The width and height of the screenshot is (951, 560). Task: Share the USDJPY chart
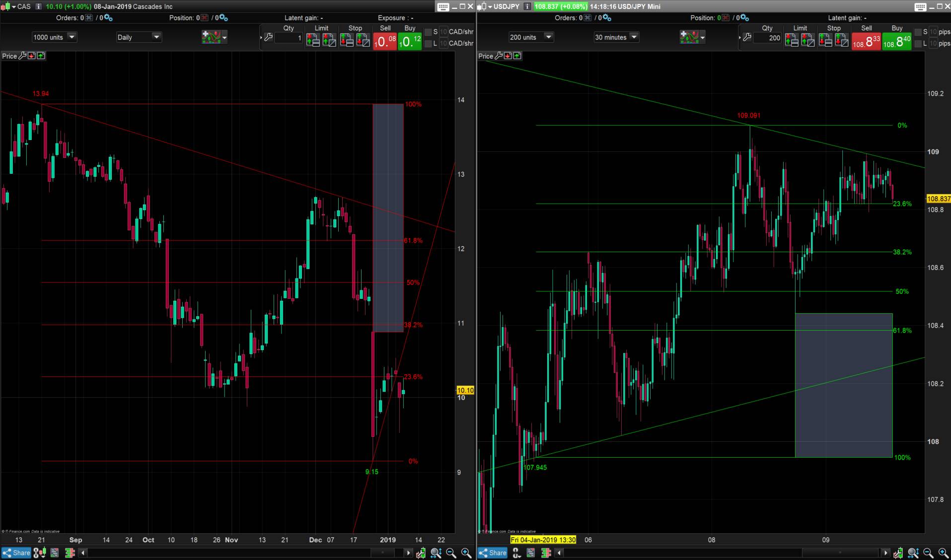pos(493,553)
